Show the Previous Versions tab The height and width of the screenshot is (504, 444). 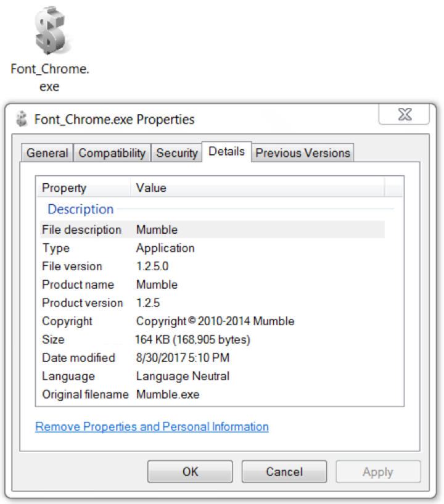[x=303, y=152]
